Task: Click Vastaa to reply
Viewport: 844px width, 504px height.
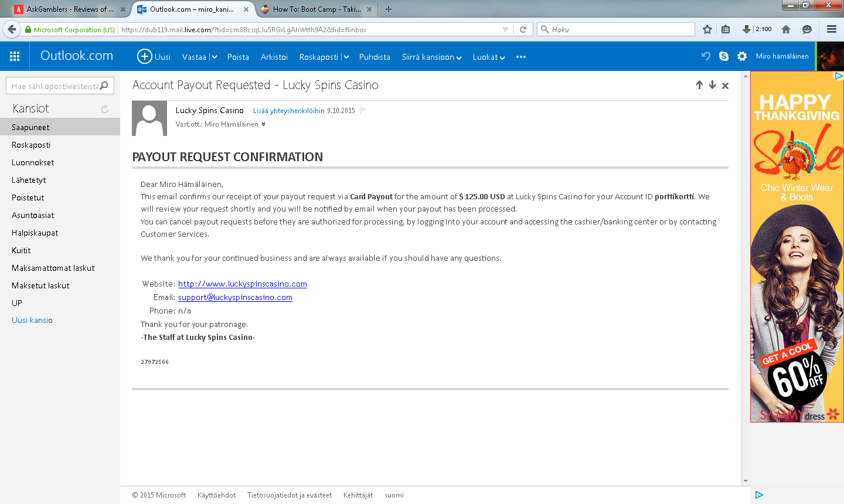Action: 194,57
